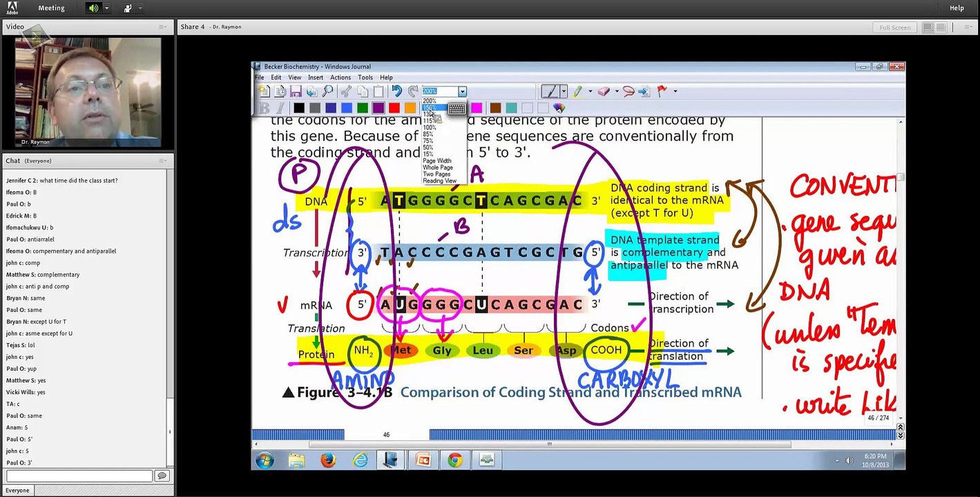Click the Cut scissors icon
Screen dimensions: 980x497
point(347,91)
